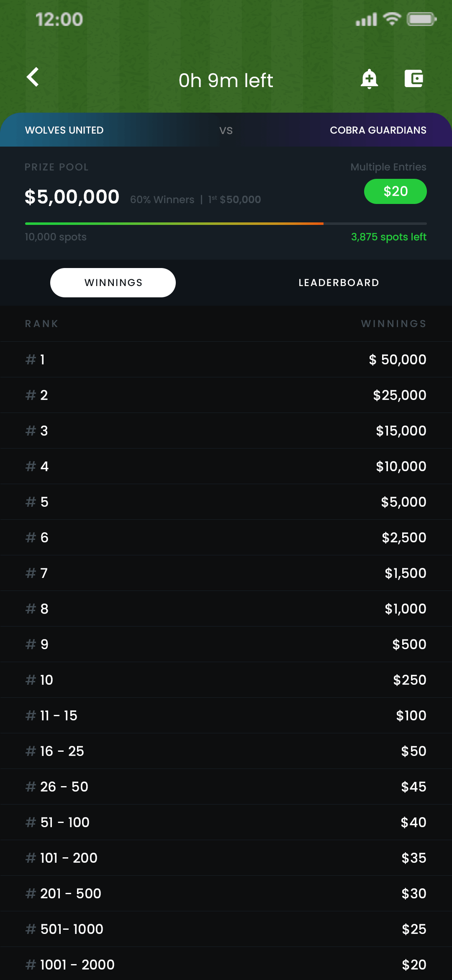Tap the 3,875 spots left text
Image resolution: width=452 pixels, height=980 pixels.
[388, 237]
